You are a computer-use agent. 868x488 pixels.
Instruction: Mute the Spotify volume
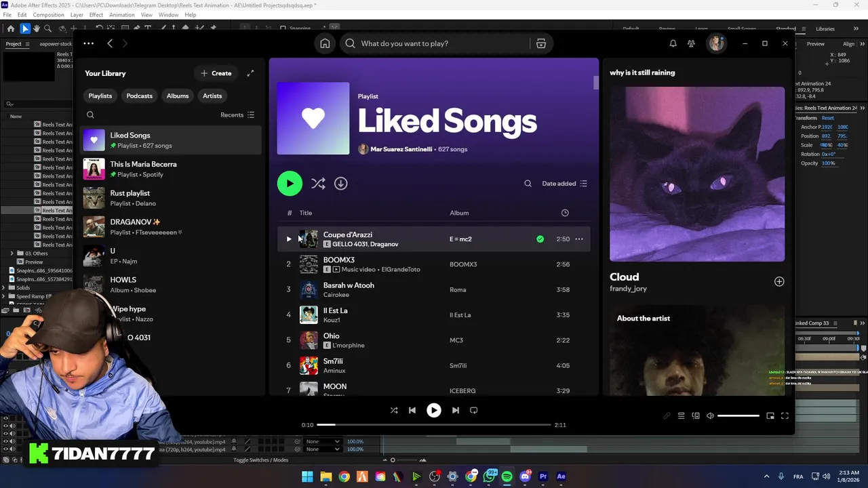pyautogui.click(x=710, y=416)
